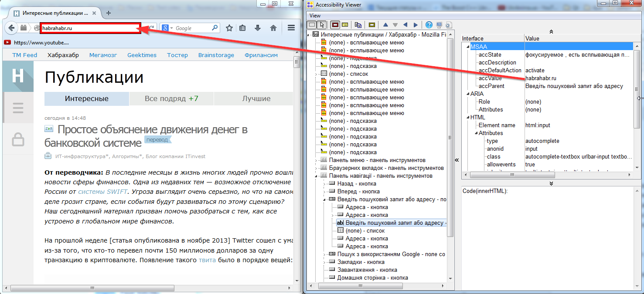
Task: Open the Brainstorage link
Action: coord(216,55)
